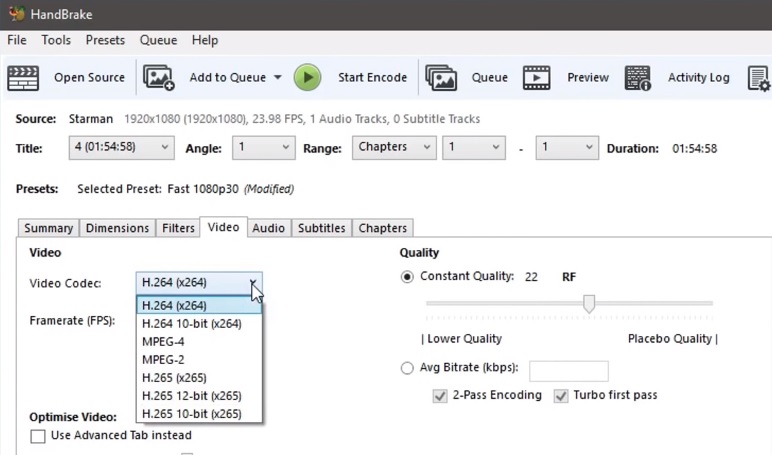Viewport: 772px width, 455px height.
Task: Switch to the Video tab
Action: pyautogui.click(x=224, y=228)
